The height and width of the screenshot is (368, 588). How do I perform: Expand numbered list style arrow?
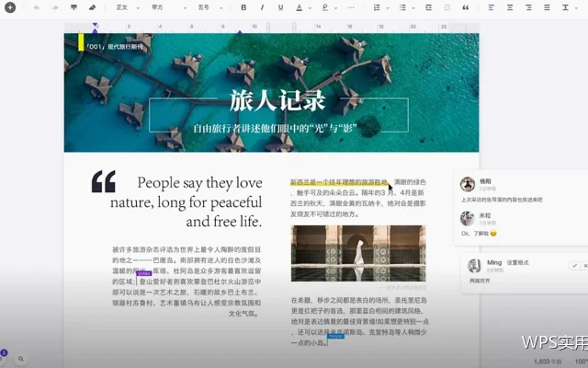(x=388, y=8)
